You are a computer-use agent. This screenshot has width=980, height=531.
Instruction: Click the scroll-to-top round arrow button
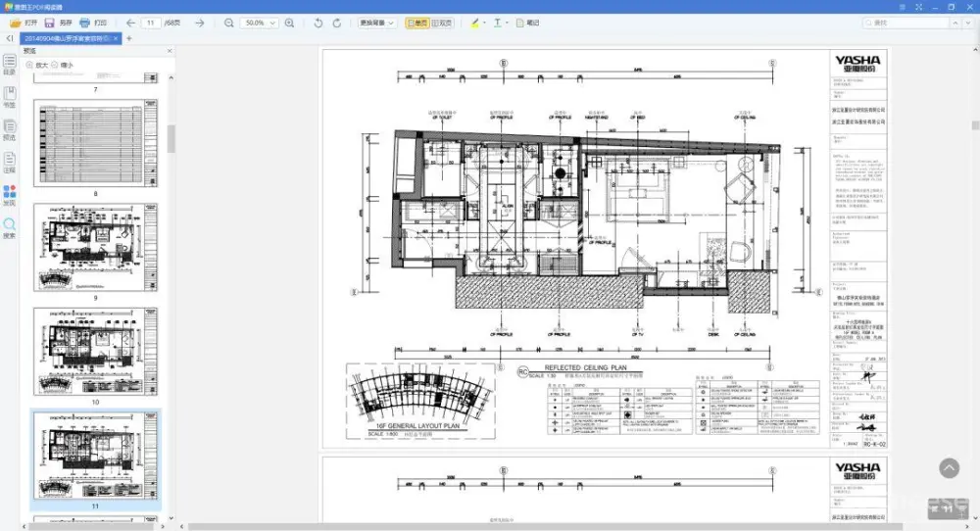click(x=949, y=468)
